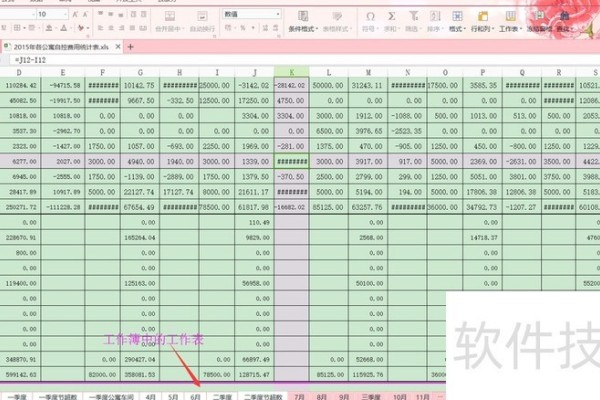Align text right
Viewport: 600px width, 400px height.
coord(122,28)
